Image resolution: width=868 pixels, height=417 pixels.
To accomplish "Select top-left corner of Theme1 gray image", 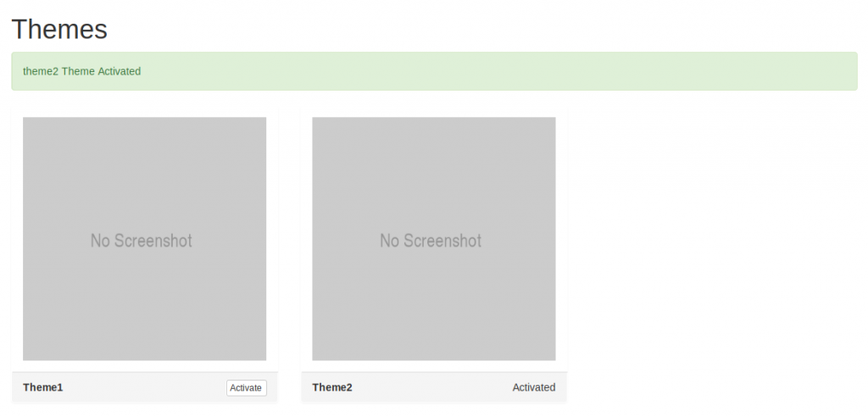I will [26, 120].
